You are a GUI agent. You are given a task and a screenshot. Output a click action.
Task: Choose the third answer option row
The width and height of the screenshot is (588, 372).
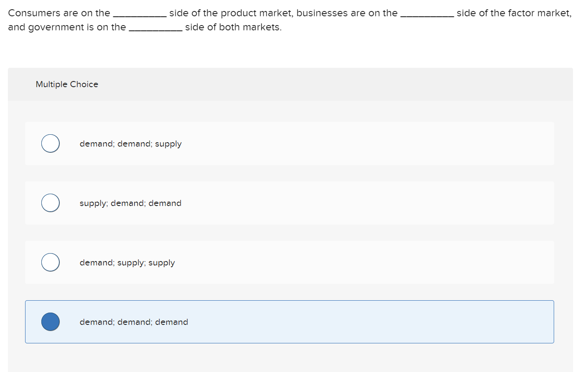(x=290, y=262)
